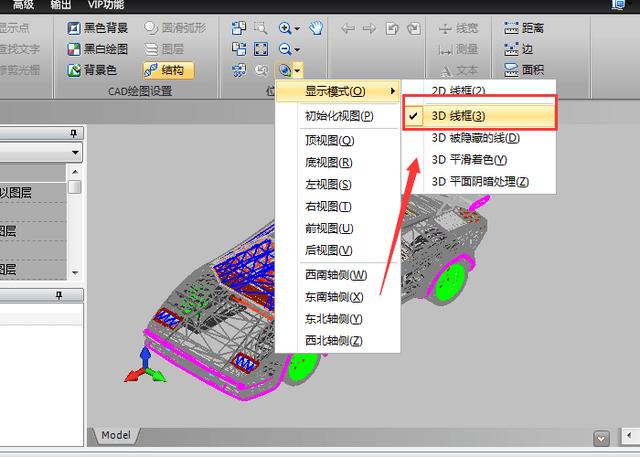Select 3D 被隐藏的线(D) display mode
640x457 pixels.
pos(480,138)
